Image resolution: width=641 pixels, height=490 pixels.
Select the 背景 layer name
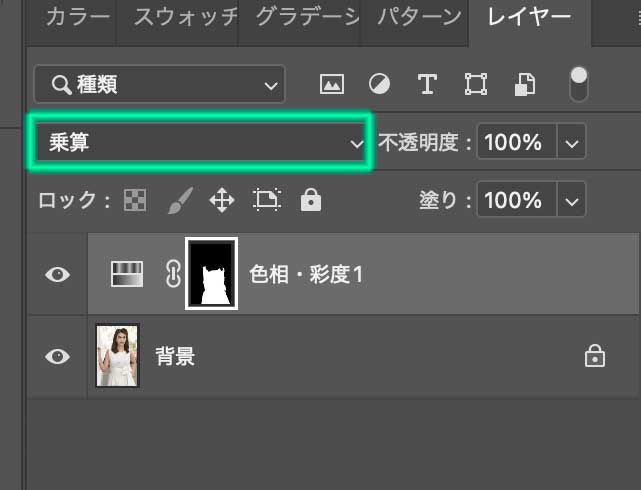click(x=175, y=356)
